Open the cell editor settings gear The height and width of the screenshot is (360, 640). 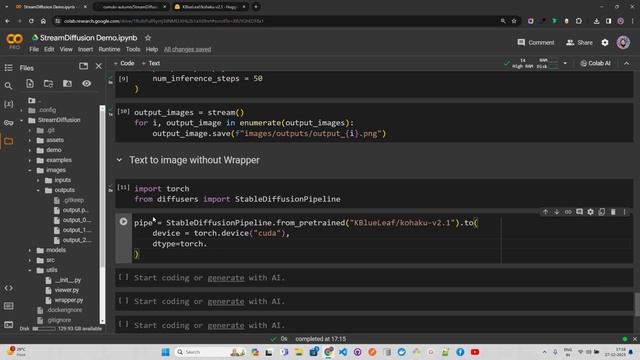[x=590, y=212]
